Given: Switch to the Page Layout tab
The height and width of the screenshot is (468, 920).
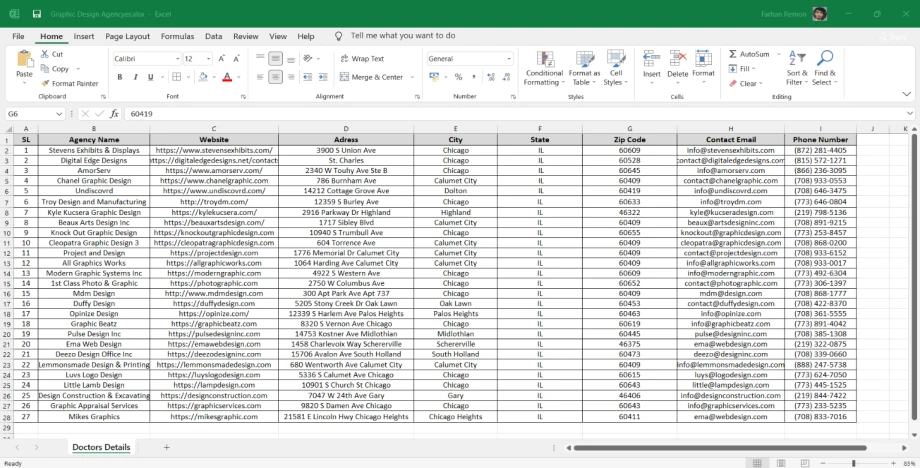Looking at the screenshot, I should [127, 36].
